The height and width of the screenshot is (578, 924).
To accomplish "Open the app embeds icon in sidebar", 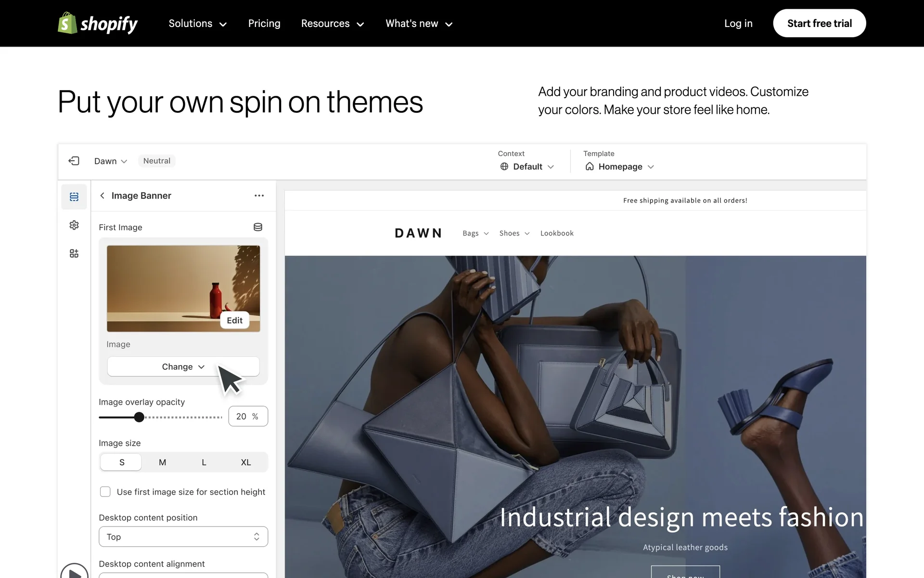I will coord(74,253).
